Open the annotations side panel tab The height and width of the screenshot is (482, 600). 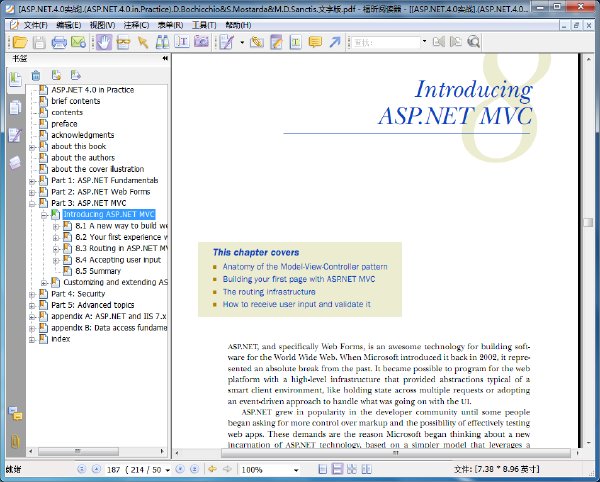[x=15, y=135]
